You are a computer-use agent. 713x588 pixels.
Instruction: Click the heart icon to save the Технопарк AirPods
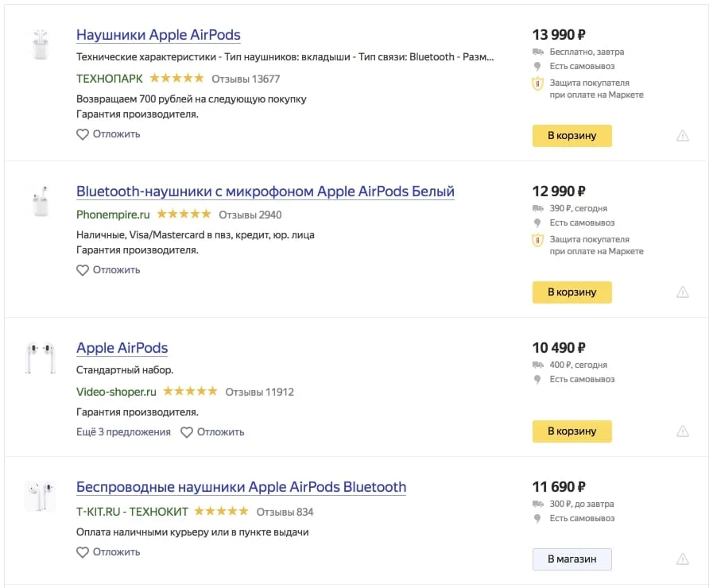click(x=83, y=134)
